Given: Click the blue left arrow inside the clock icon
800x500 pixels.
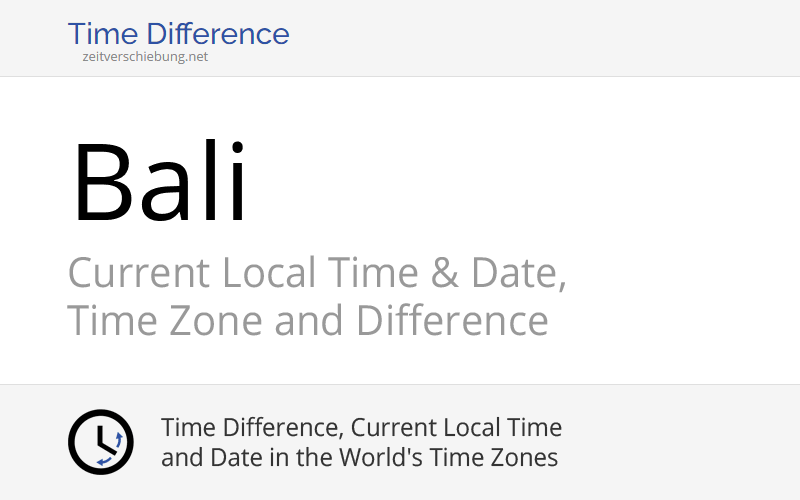Looking at the screenshot, I should tap(104, 461).
